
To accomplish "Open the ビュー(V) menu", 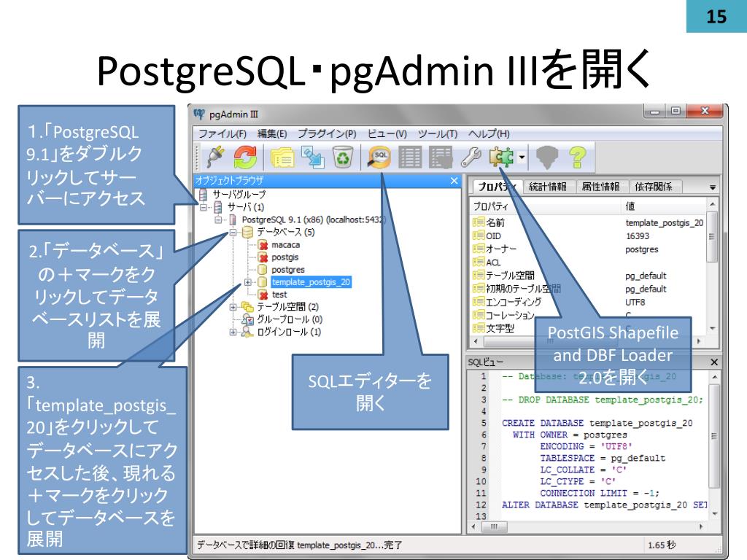I will tap(387, 134).
